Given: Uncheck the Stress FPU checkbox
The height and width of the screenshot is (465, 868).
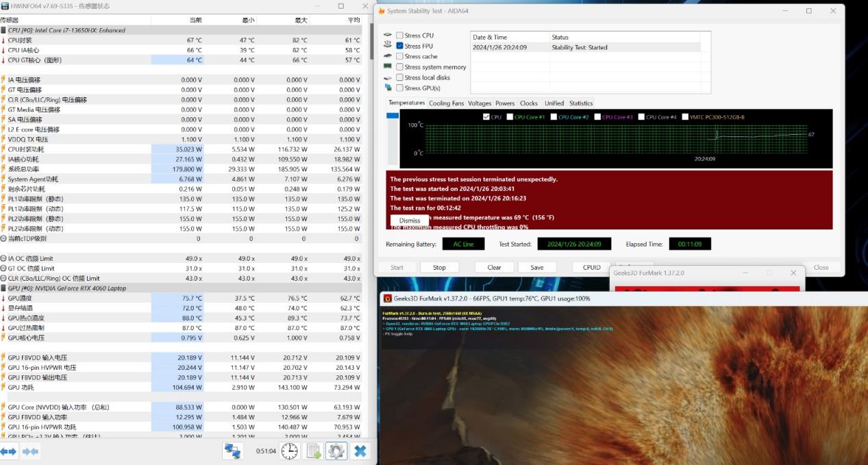Looking at the screenshot, I should [x=399, y=46].
